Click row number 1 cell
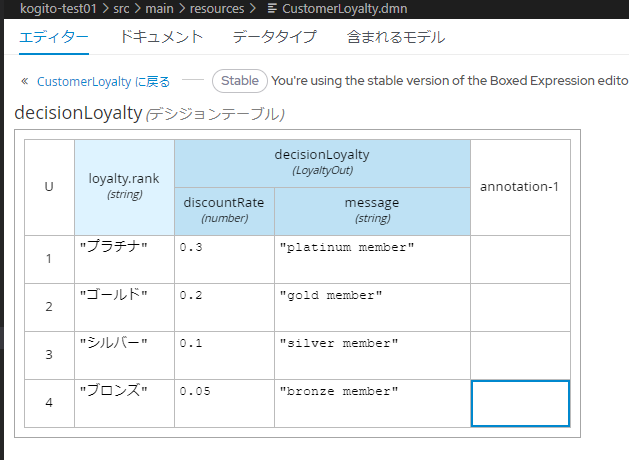This screenshot has width=629, height=460. point(49,259)
